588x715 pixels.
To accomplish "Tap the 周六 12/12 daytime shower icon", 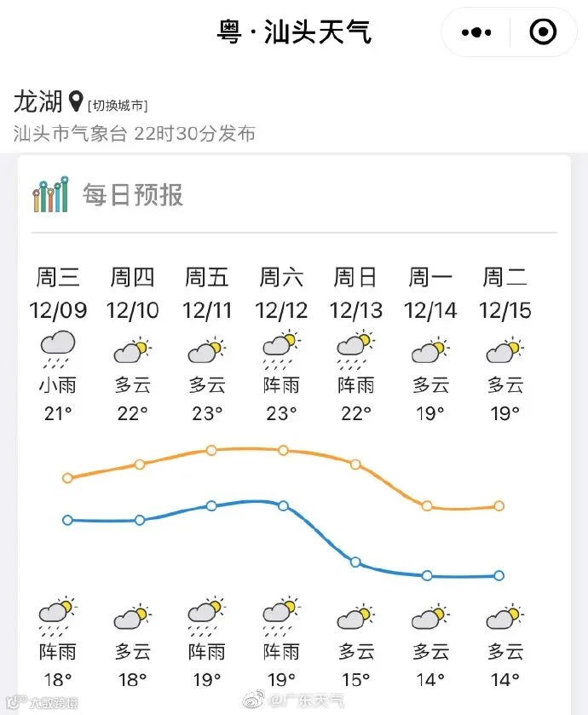I will tap(281, 350).
